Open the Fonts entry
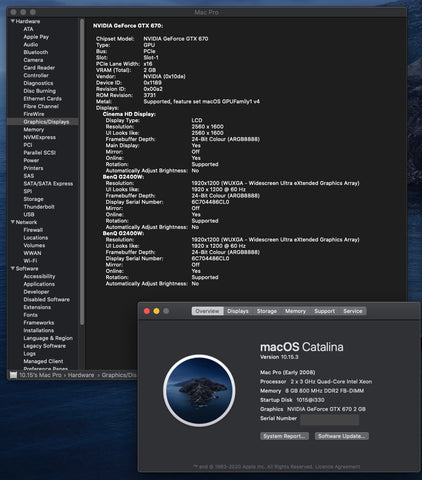 pos(30,315)
